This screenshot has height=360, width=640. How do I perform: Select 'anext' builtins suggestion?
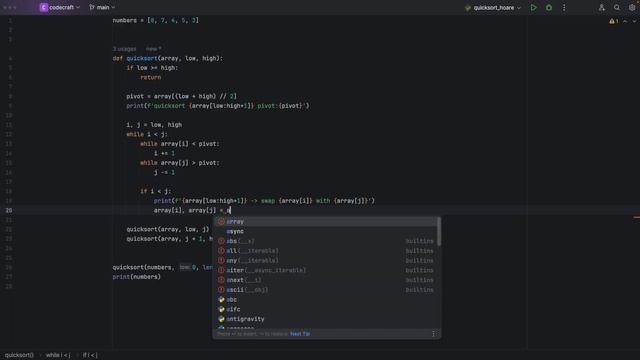(x=325, y=280)
